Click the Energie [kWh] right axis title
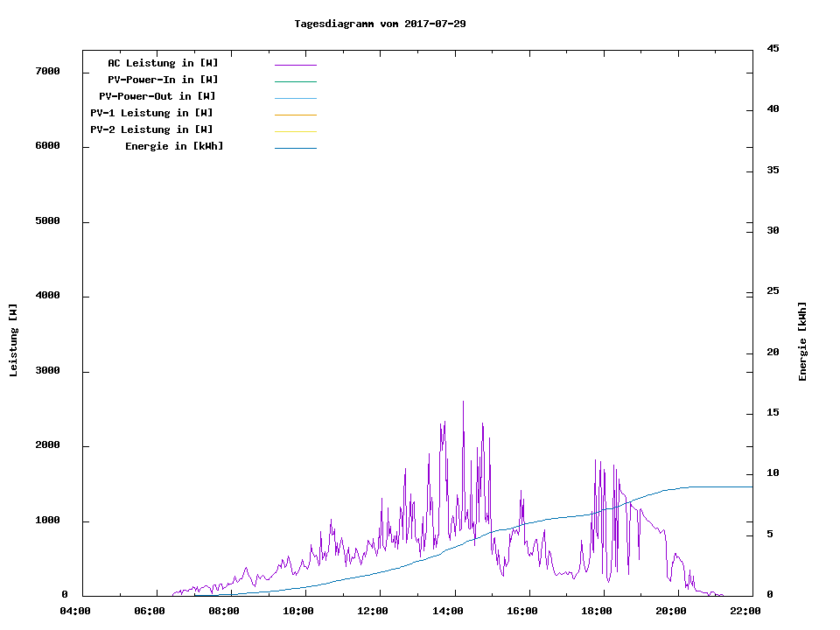840x630 pixels. 802,341
